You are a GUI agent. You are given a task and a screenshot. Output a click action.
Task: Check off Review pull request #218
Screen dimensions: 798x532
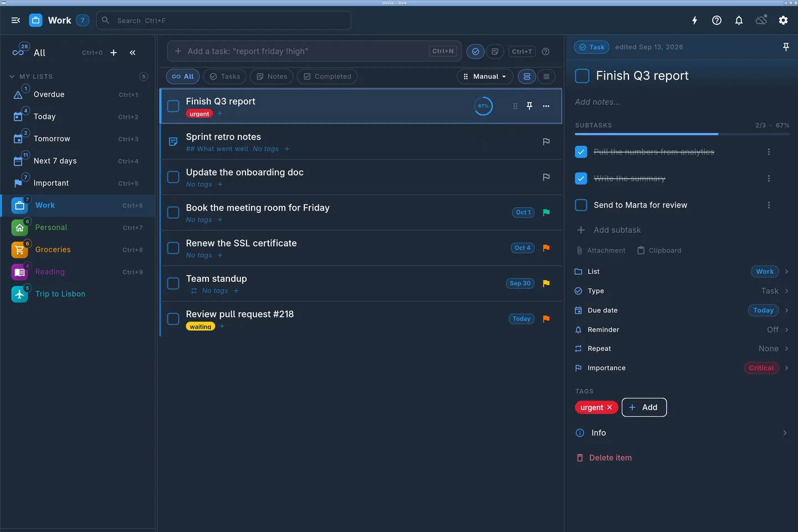[x=173, y=319]
